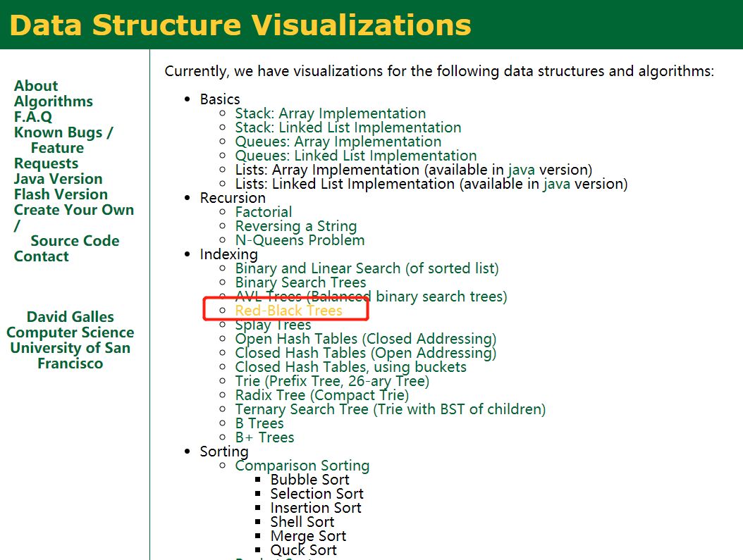
Task: Select Algorithms in the left sidebar
Action: point(53,101)
